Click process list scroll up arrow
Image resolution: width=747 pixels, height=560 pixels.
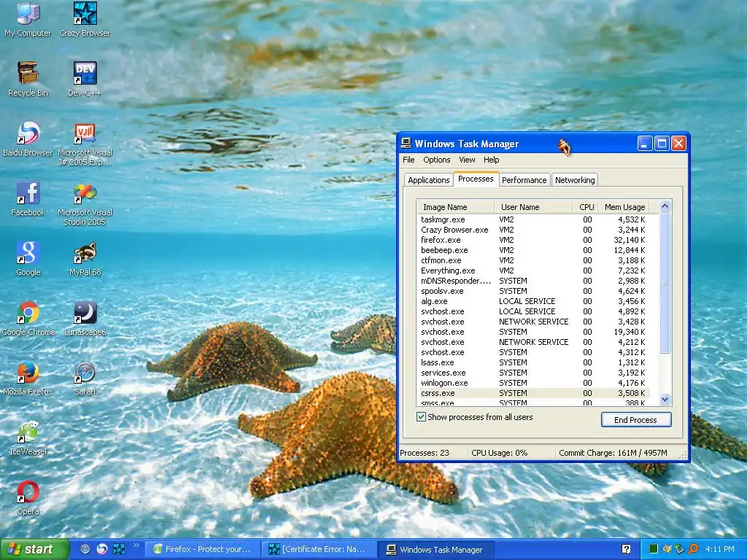click(x=665, y=206)
